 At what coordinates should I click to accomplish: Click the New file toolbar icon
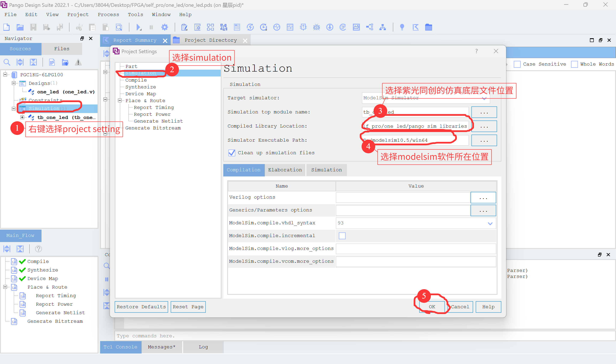(x=7, y=27)
